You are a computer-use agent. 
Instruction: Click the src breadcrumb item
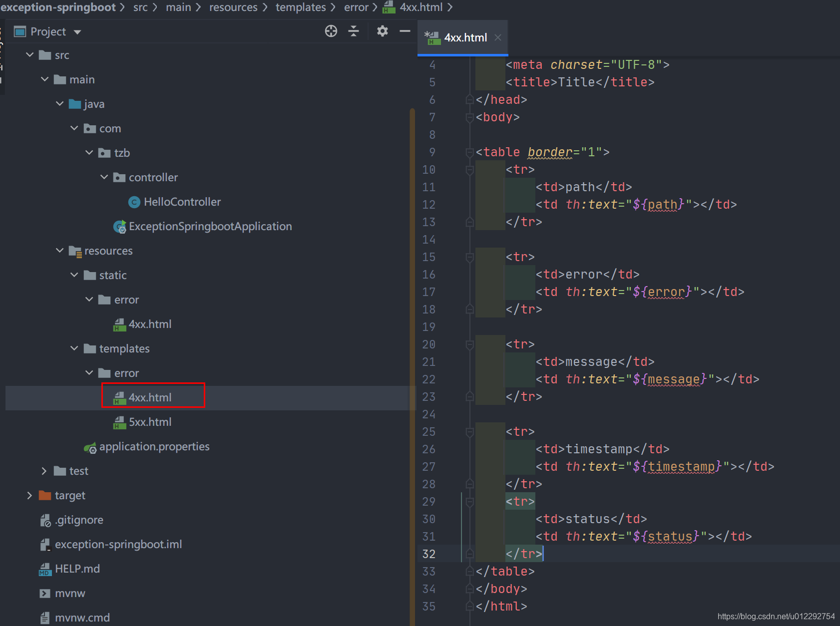(140, 7)
